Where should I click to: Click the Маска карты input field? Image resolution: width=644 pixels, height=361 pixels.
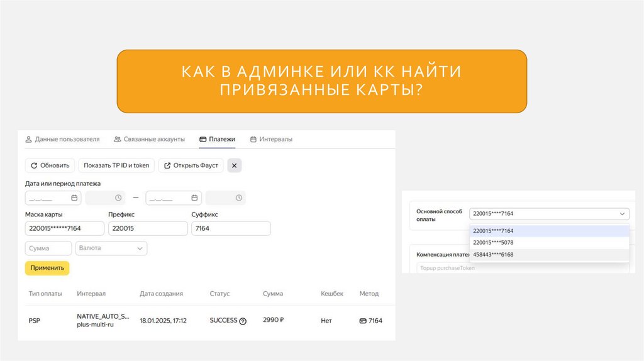point(65,228)
